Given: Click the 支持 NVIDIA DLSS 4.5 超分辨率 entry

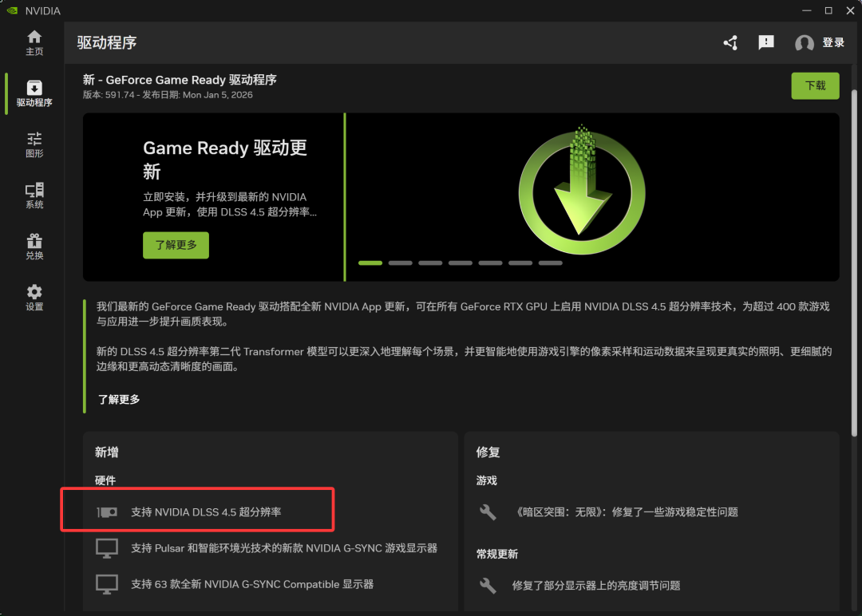Looking at the screenshot, I should 206,512.
